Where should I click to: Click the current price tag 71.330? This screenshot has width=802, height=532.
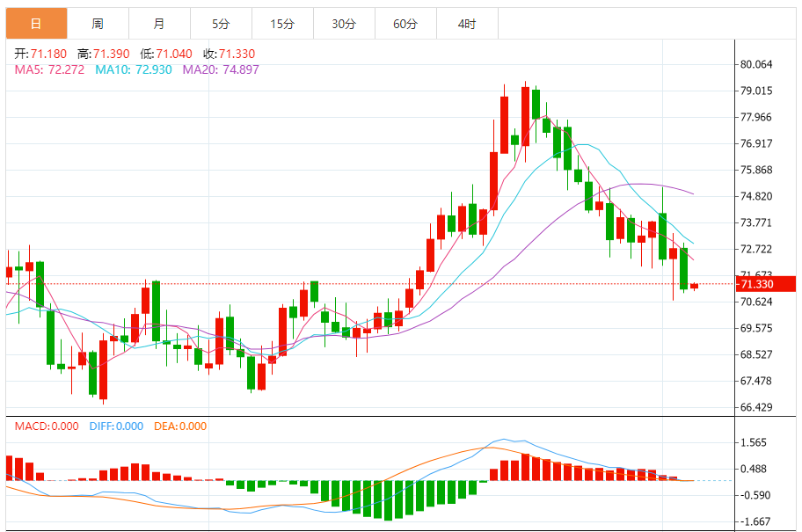point(765,284)
